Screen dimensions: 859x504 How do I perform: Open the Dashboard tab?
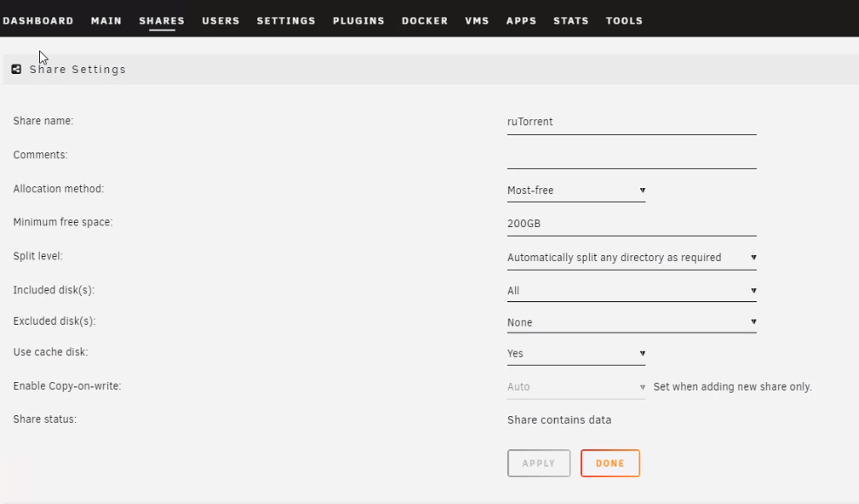pos(38,21)
